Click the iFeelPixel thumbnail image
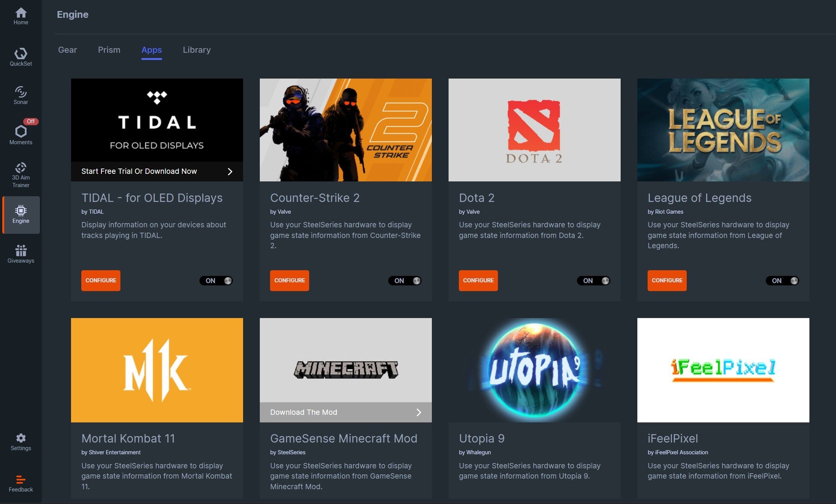Image resolution: width=836 pixels, height=504 pixels. [723, 370]
